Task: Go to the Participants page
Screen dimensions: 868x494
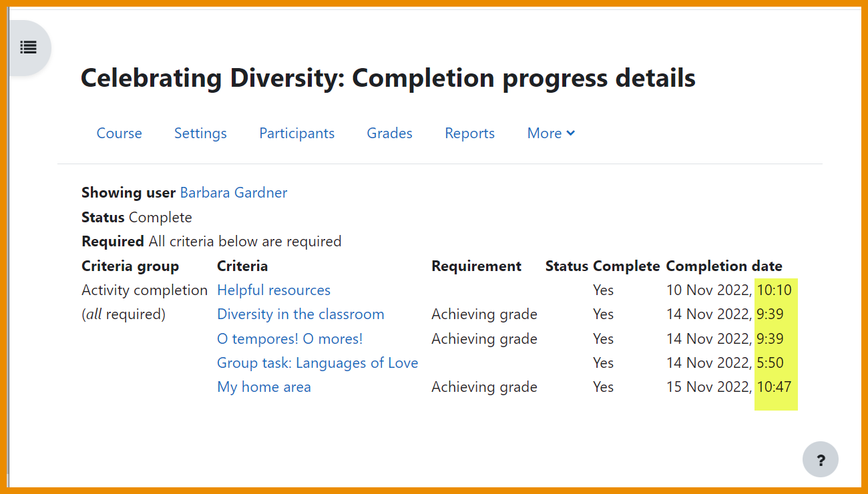Action: point(296,133)
